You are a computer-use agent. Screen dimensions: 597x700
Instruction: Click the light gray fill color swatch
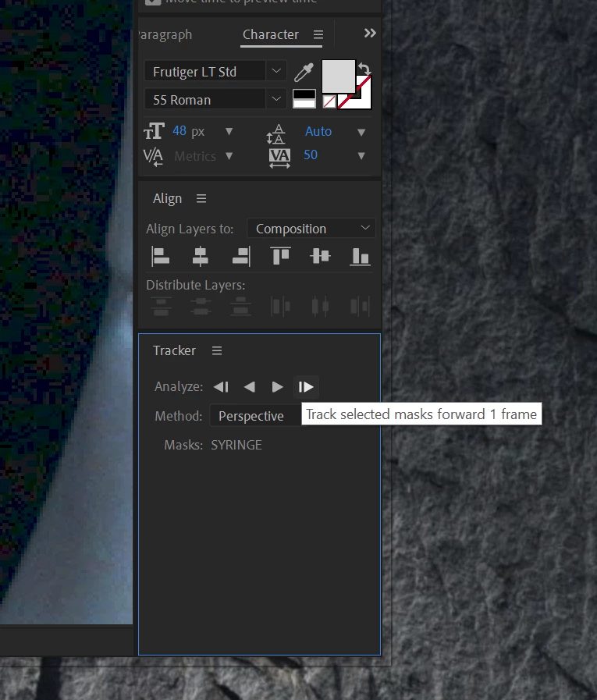point(339,76)
